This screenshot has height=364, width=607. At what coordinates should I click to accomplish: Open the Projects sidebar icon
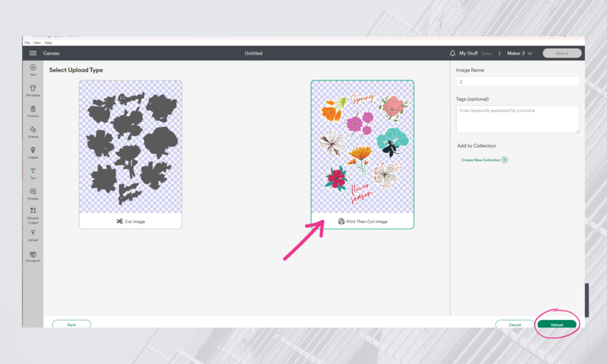click(x=33, y=109)
